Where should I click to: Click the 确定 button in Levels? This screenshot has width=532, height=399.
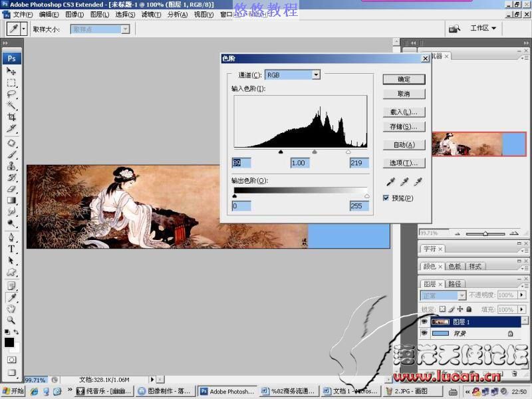[x=404, y=79]
